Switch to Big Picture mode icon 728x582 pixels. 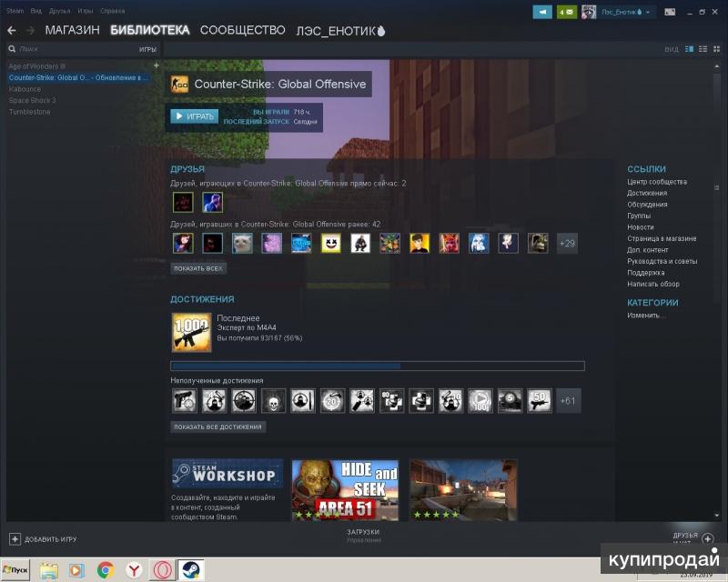click(670, 12)
